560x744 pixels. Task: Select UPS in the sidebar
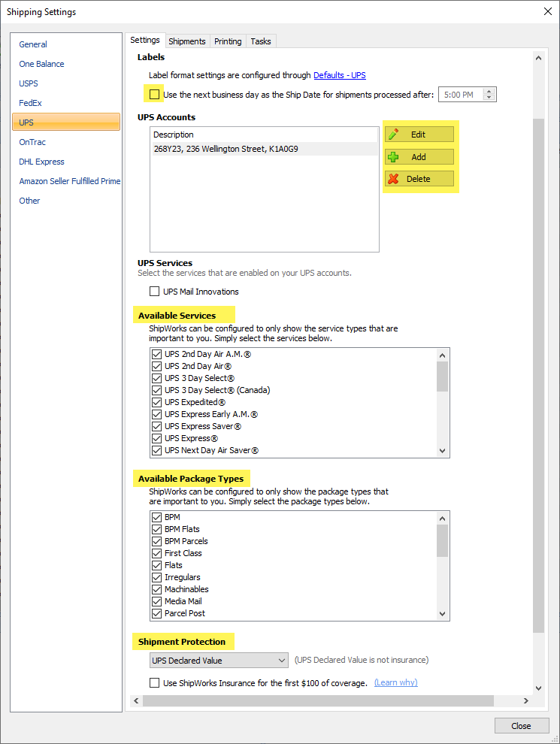tap(66, 122)
